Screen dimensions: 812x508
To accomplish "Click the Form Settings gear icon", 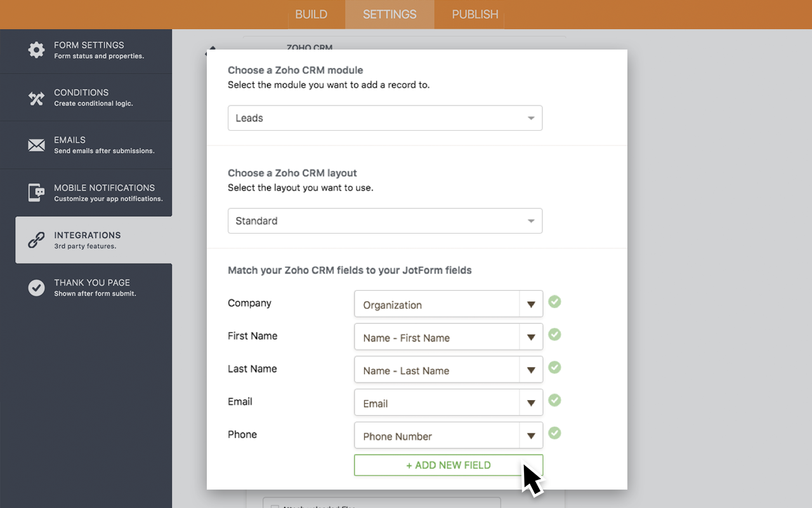I will [37, 50].
